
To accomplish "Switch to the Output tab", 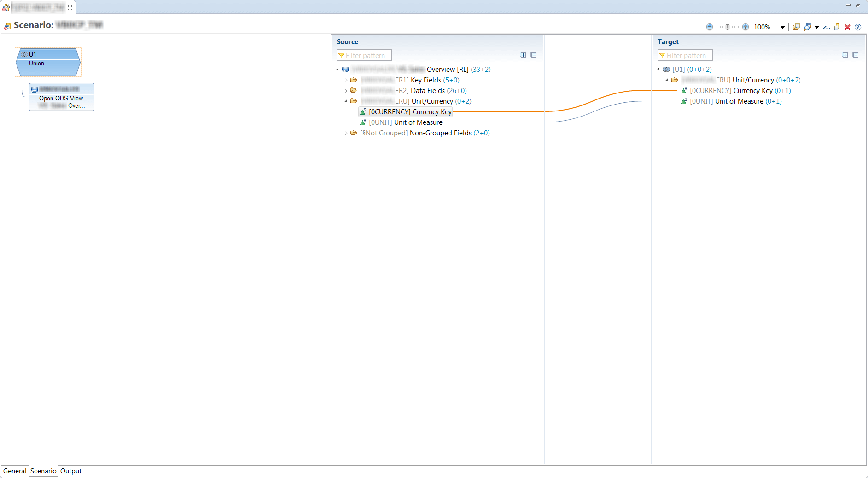I will (70, 471).
